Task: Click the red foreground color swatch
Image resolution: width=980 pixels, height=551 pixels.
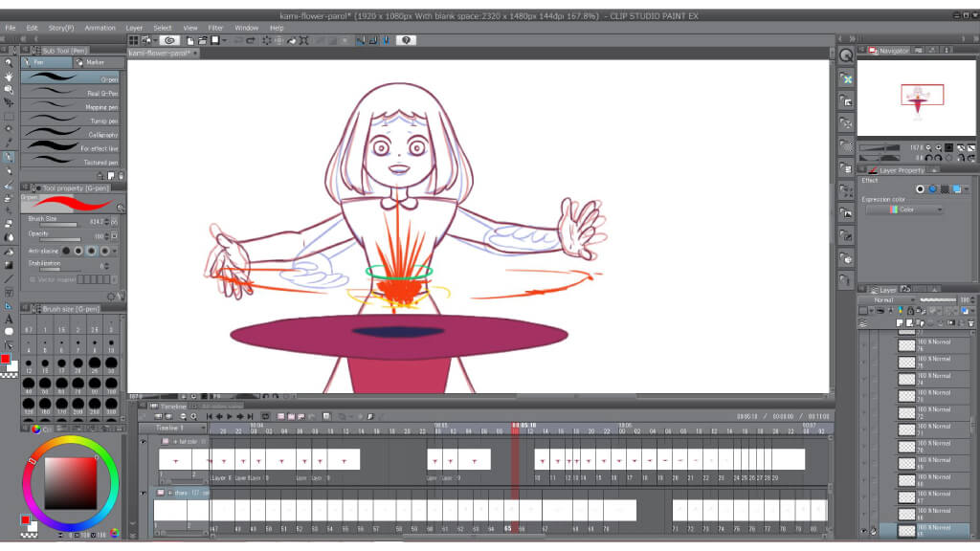Action: click(x=6, y=360)
